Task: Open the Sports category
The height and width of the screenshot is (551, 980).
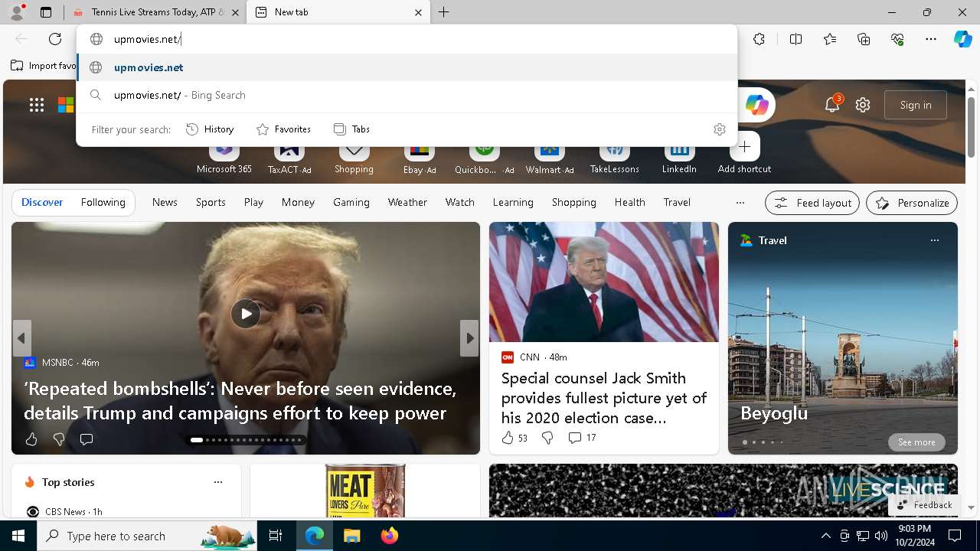Action: [211, 202]
